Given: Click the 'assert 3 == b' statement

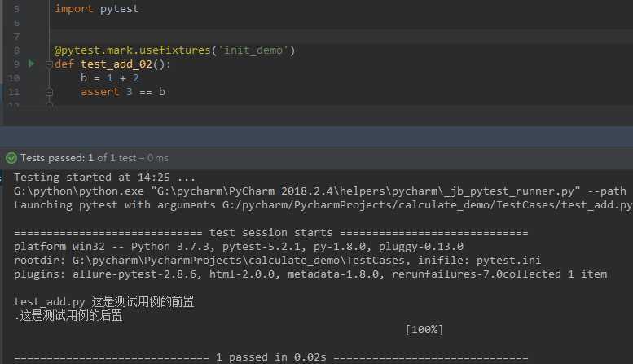Looking at the screenshot, I should 123,92.
